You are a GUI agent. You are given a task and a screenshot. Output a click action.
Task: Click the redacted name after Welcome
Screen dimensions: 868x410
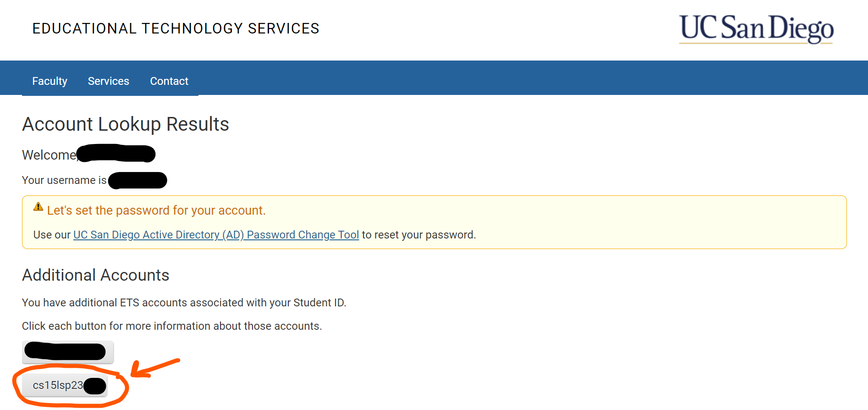pyautogui.click(x=116, y=154)
